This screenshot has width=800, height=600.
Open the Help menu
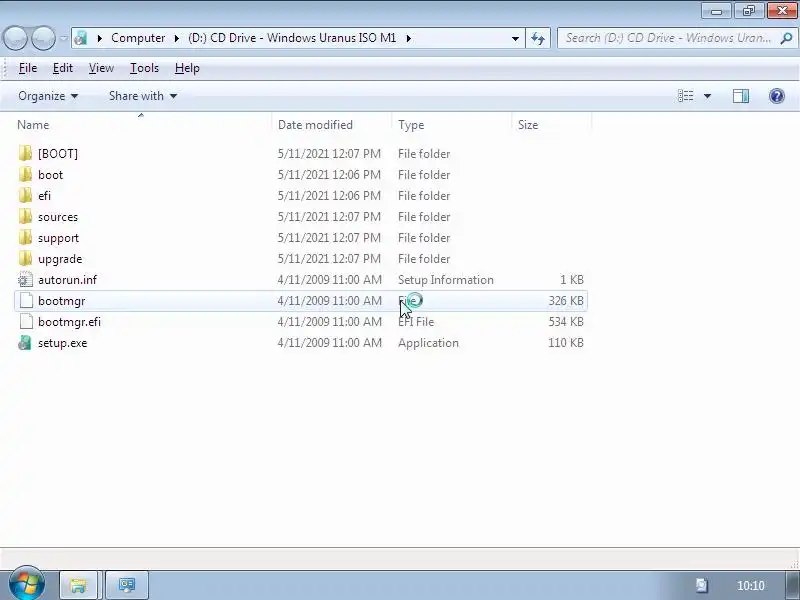point(187,68)
